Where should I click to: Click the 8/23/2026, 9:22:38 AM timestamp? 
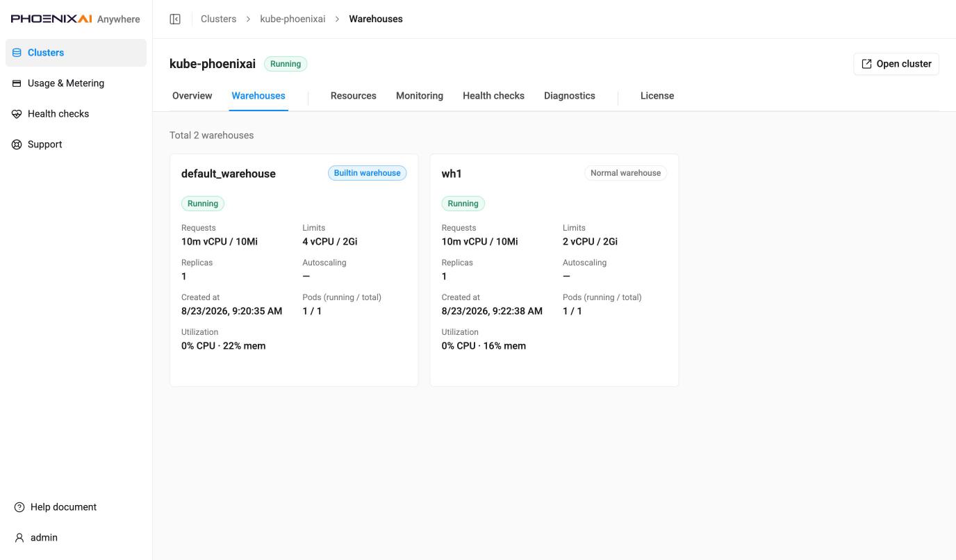(x=493, y=311)
